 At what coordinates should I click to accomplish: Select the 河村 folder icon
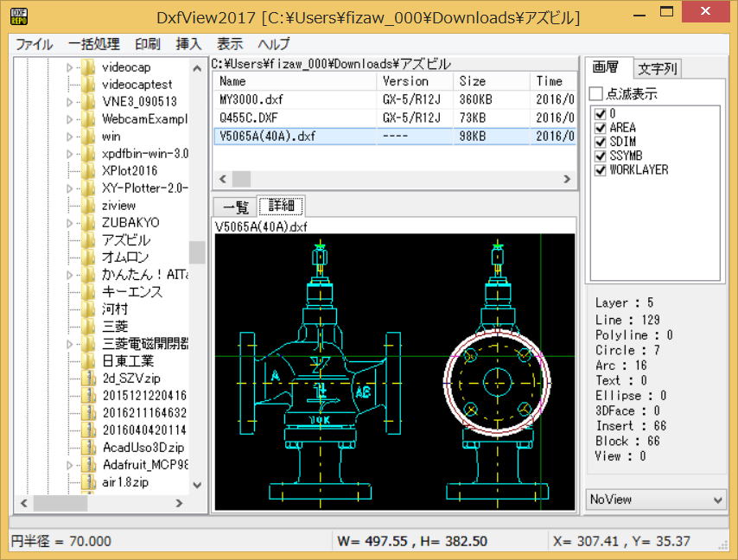click(x=88, y=309)
